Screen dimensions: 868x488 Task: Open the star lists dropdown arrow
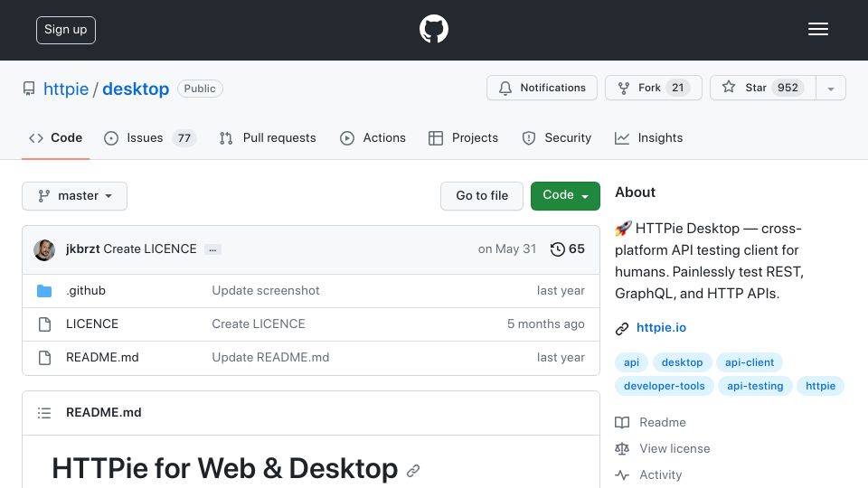(x=830, y=88)
